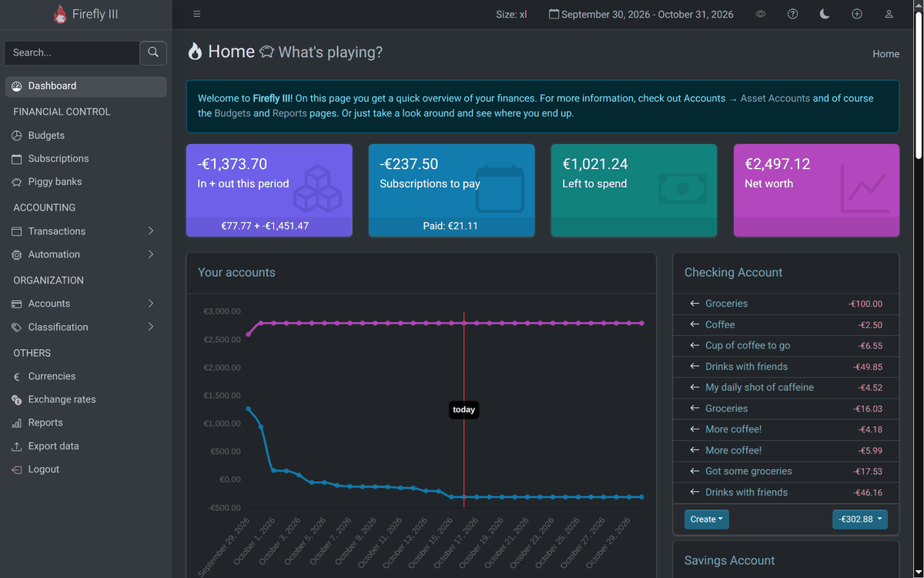Open help via the question mark icon
Screen dimensions: 924x578
point(793,14)
